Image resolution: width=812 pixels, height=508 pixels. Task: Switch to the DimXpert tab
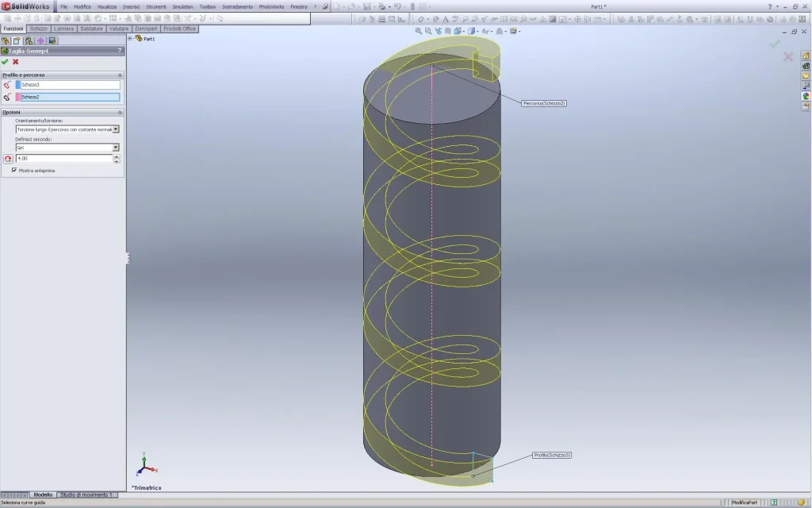pyautogui.click(x=146, y=29)
